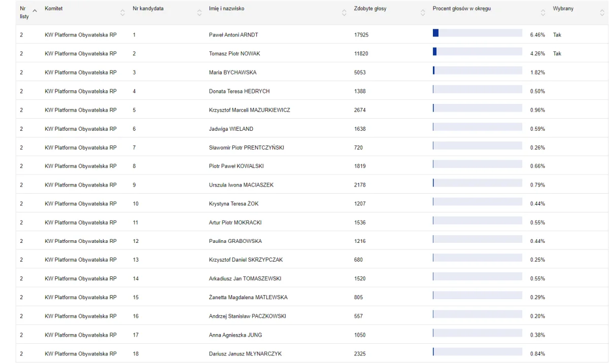
Task: Sort table by Komitet column arrows
Action: click(x=122, y=13)
